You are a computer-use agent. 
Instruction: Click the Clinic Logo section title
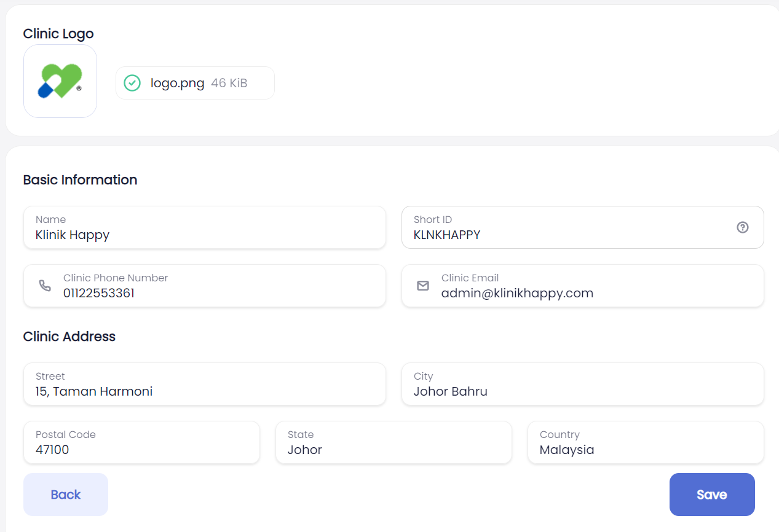click(x=58, y=34)
